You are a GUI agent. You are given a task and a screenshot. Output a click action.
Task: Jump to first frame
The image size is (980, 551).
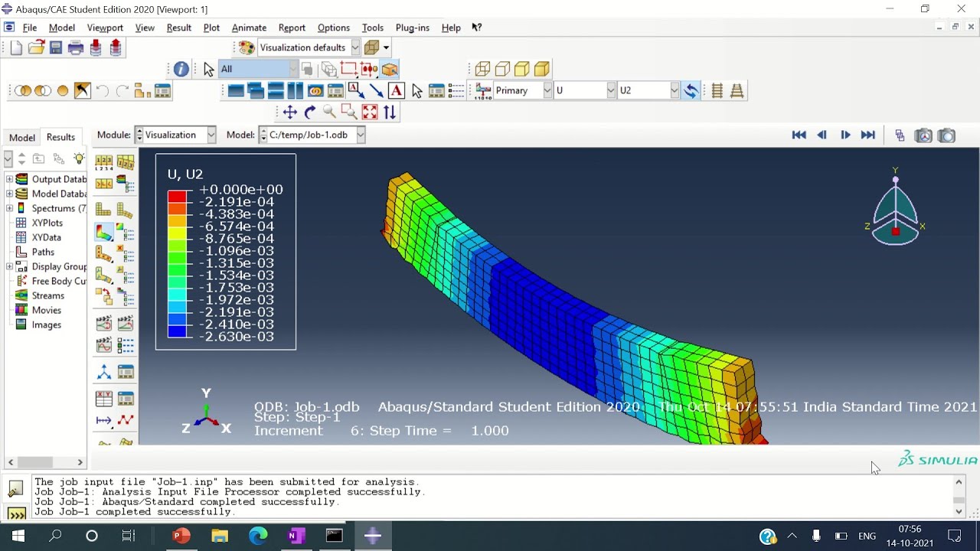click(799, 135)
